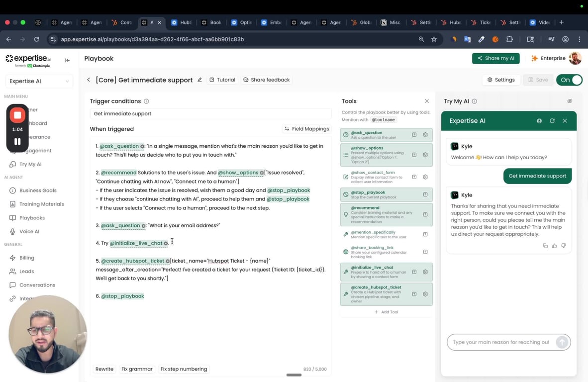The height and width of the screenshot is (382, 588).
Task: Select the @recommend tool card
Action: [x=386, y=214]
